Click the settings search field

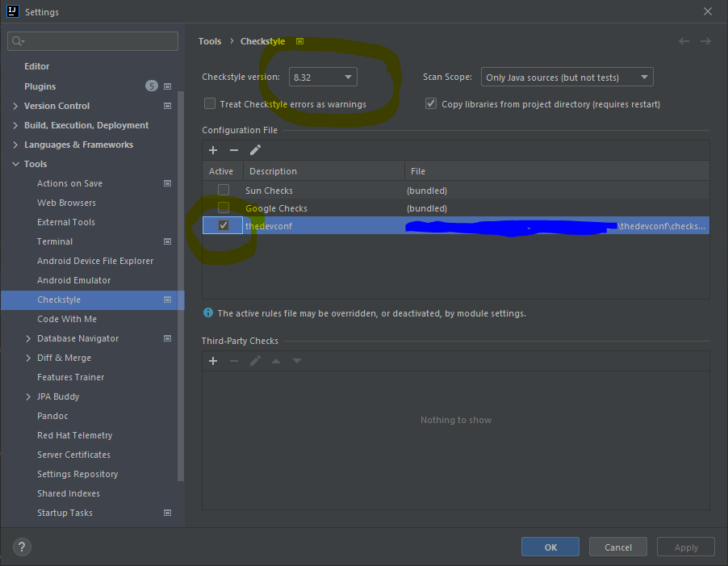93,41
